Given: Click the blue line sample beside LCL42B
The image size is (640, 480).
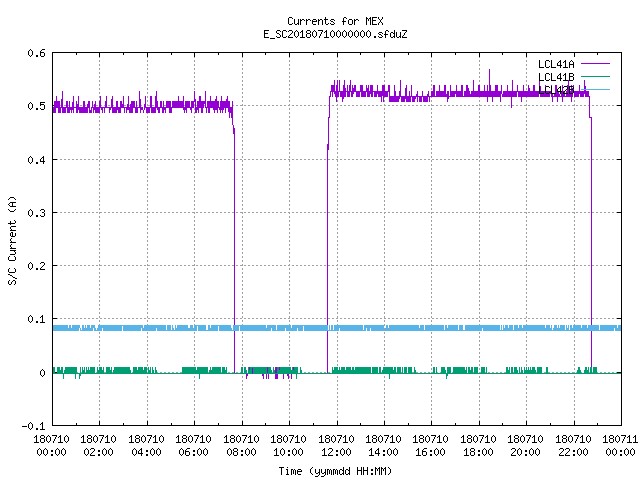Looking at the screenshot, I should pos(595,89).
